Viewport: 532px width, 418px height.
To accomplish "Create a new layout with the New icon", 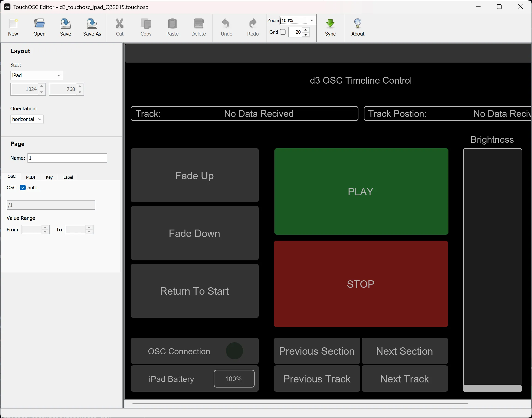I will point(13,27).
